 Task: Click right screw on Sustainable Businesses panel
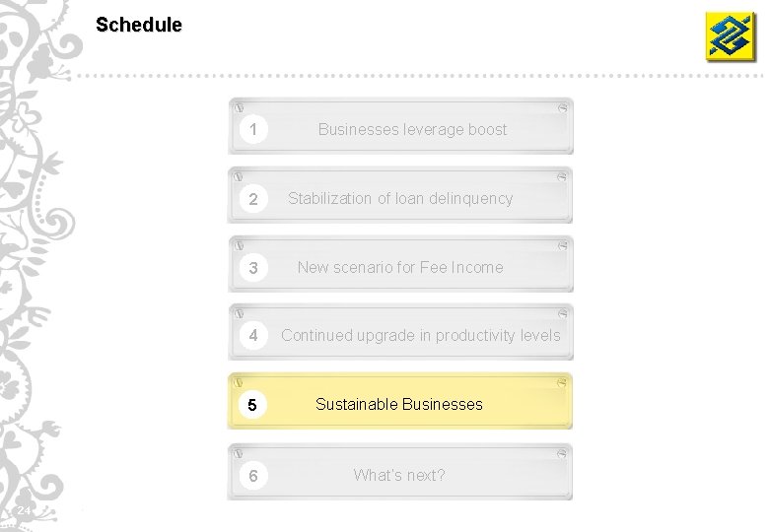pyautogui.click(x=562, y=382)
